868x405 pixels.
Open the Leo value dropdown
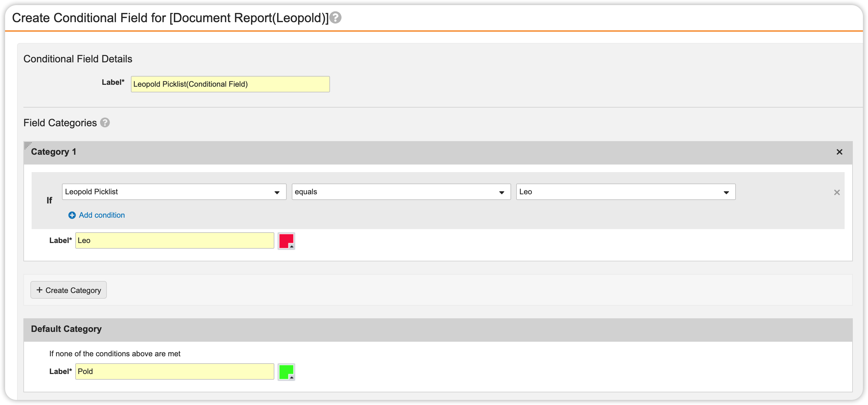(x=625, y=192)
